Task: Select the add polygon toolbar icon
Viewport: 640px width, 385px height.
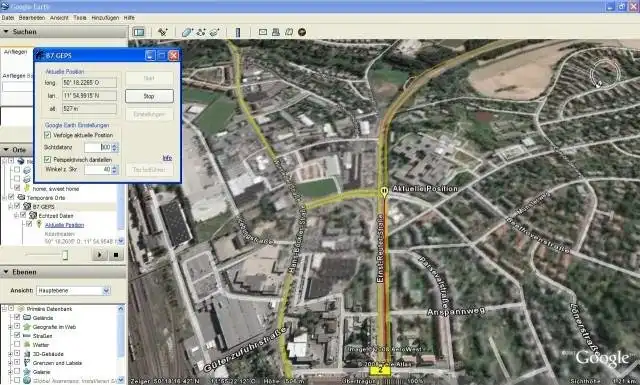Action: pyautogui.click(x=187, y=32)
